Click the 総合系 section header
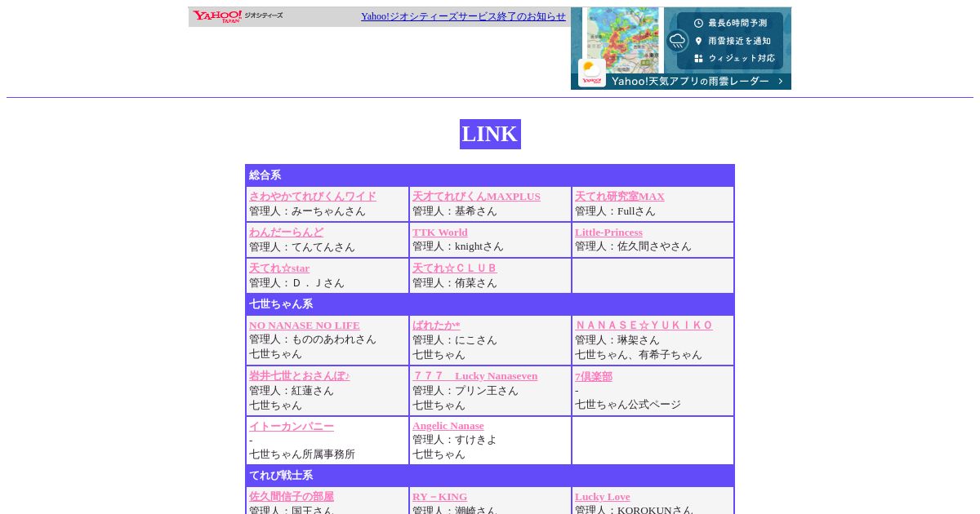This screenshot has height=514, width=980. point(490,175)
